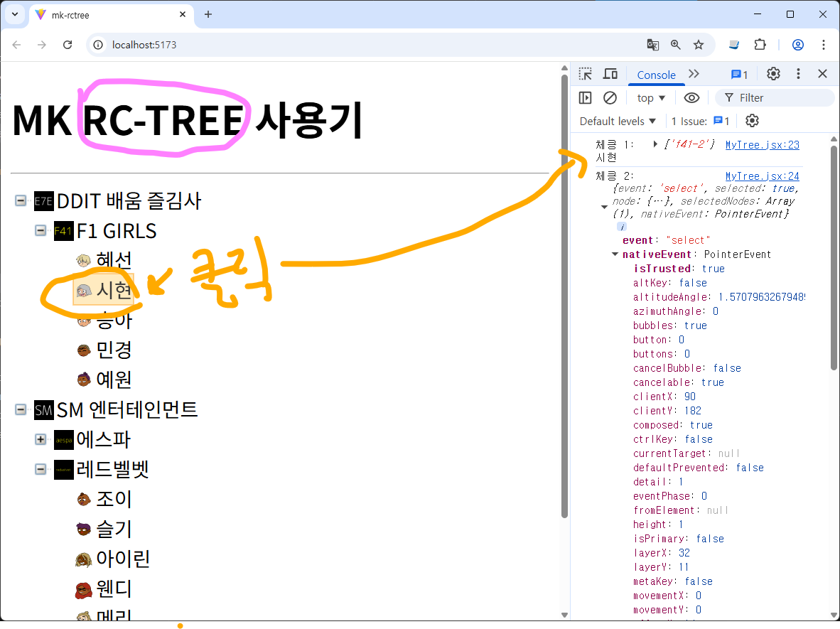The image size is (840, 629).
Task: Open MyTree.jsx:23 source link
Action: 762,145
